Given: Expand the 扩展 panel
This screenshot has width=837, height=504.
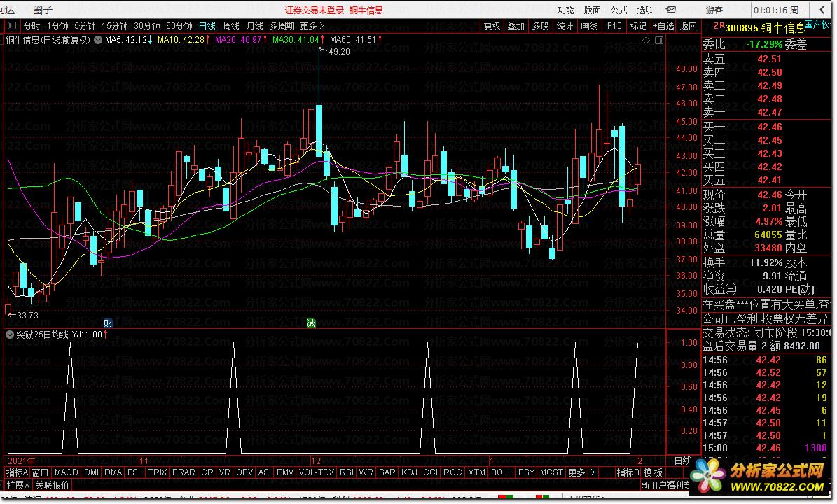Looking at the screenshot, I should [x=18, y=485].
